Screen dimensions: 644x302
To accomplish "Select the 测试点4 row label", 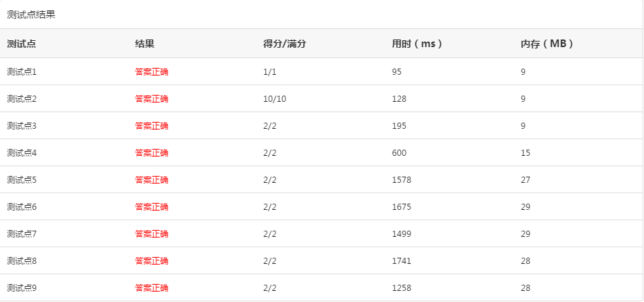I will [x=21, y=152].
